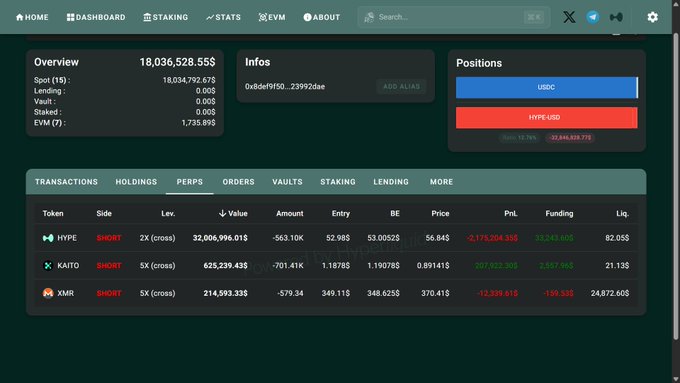This screenshot has width=680, height=383.
Task: Go to HOME in the navbar
Action: (32, 17)
